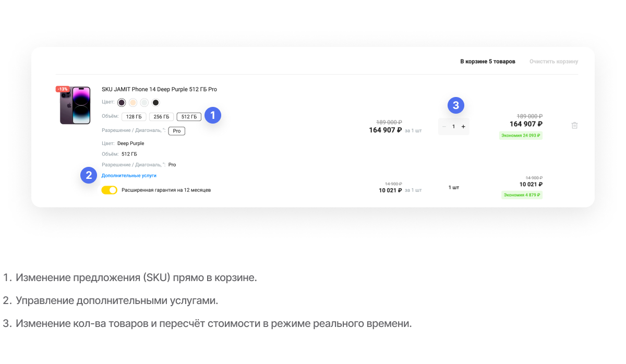Click the 'Расширенная гарантия на 12 месяцев' label
The width and height of the screenshot is (626, 364).
coord(166,190)
